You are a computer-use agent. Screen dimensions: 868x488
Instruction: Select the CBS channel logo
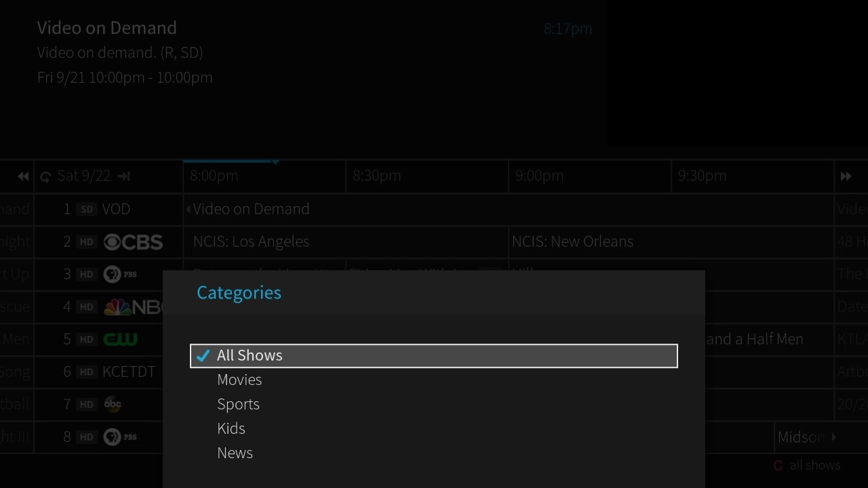(x=133, y=242)
